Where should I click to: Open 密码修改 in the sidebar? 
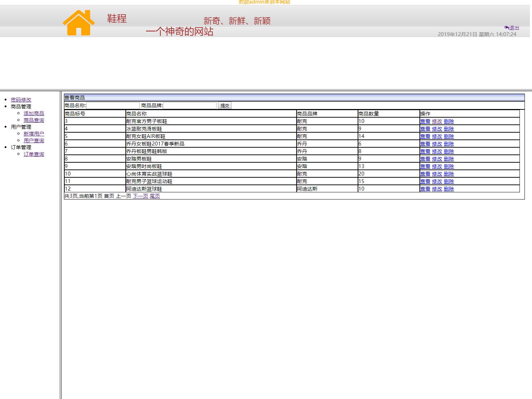point(21,99)
